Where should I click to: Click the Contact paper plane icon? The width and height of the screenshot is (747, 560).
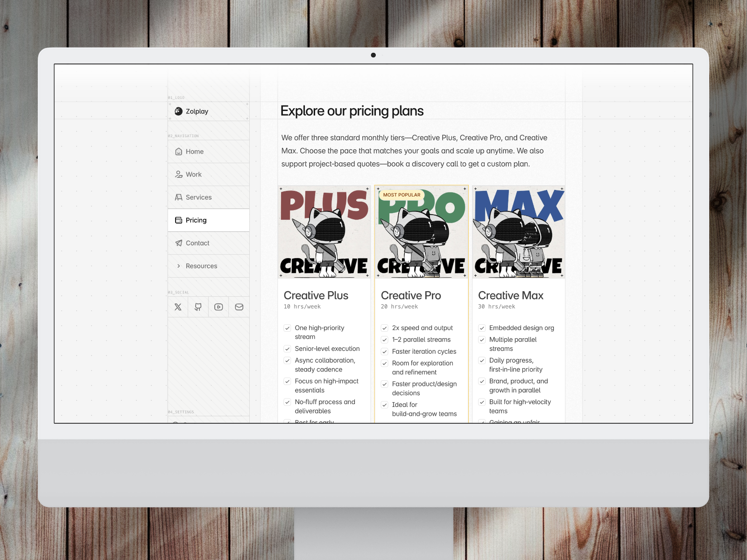(178, 243)
